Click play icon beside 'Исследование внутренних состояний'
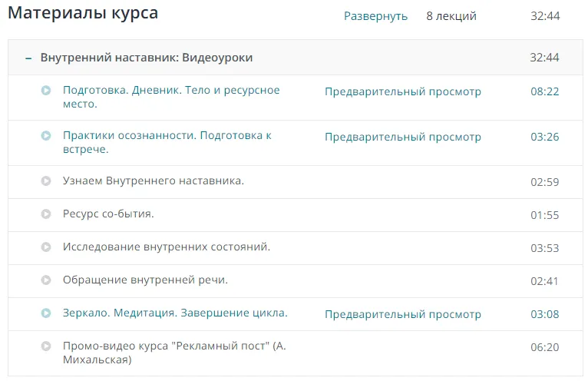Screen dimensions: 588x381 (x=46, y=247)
